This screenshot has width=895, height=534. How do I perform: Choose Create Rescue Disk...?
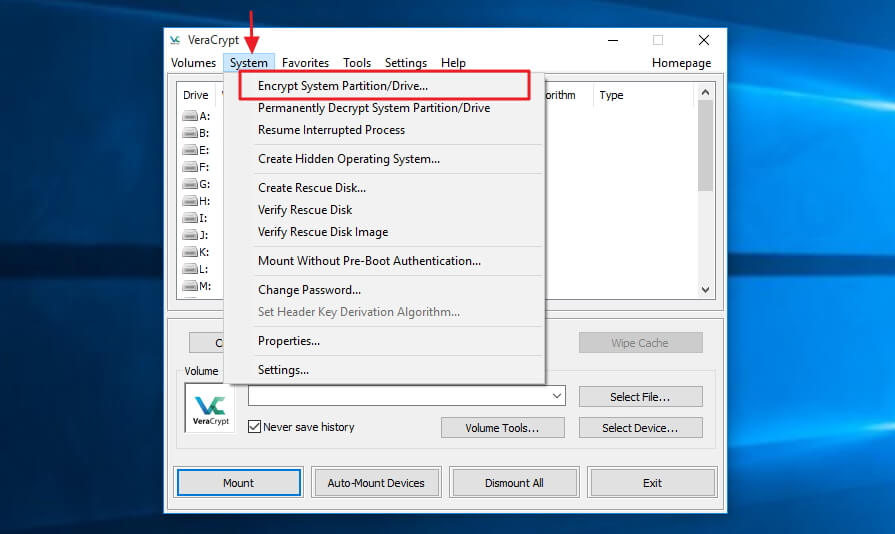coord(385,188)
